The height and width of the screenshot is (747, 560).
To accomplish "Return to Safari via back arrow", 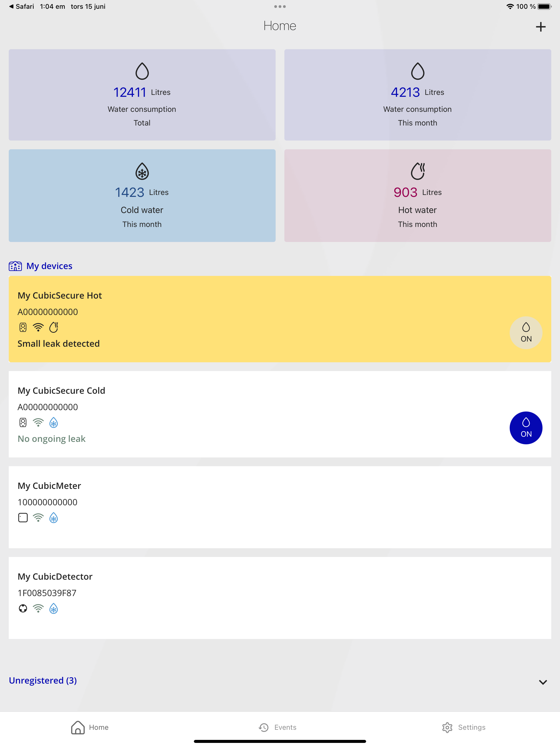I will tap(12, 6).
